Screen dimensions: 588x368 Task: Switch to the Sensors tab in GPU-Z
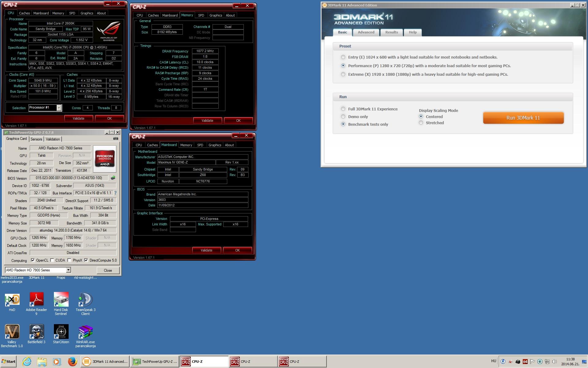point(36,139)
